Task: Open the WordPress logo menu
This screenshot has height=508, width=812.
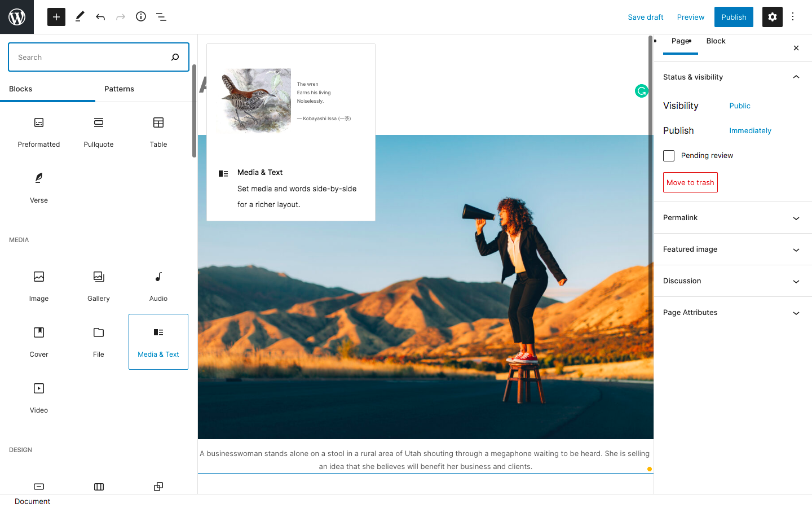Action: click(17, 17)
